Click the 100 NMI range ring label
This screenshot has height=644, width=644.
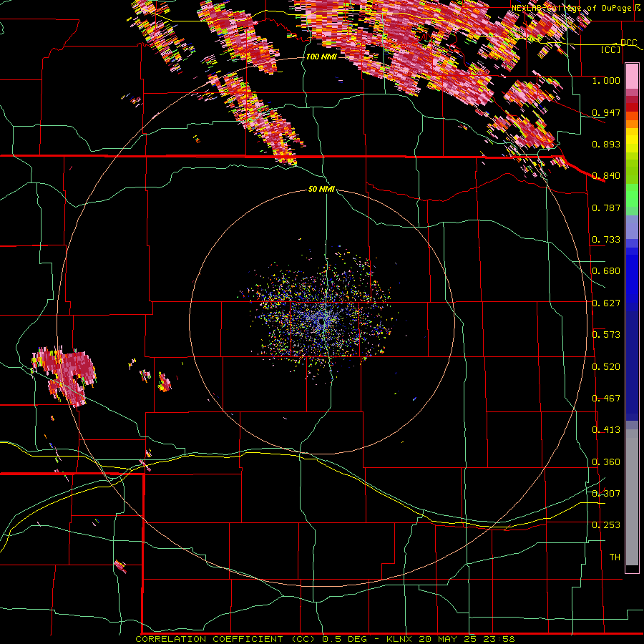(x=321, y=57)
